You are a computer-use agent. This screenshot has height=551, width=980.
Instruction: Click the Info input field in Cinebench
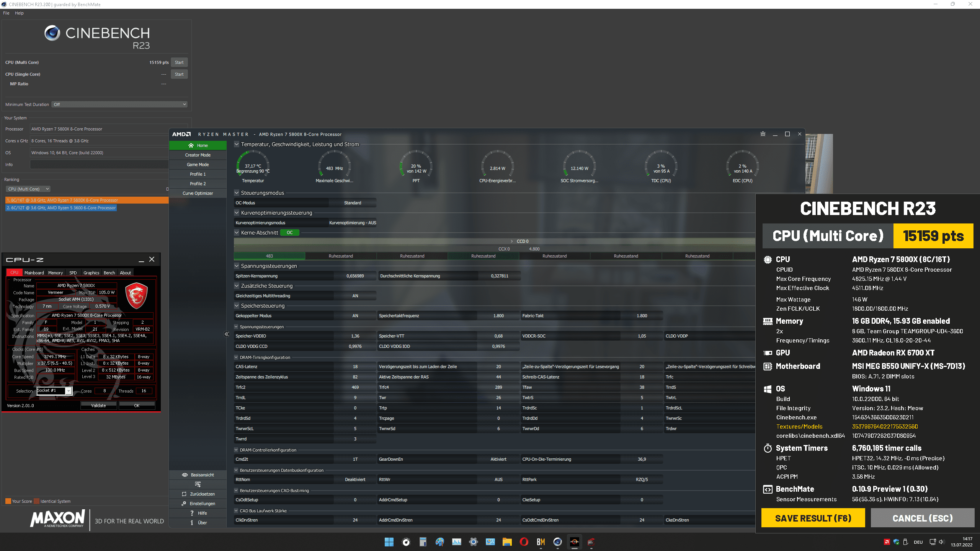(99, 165)
